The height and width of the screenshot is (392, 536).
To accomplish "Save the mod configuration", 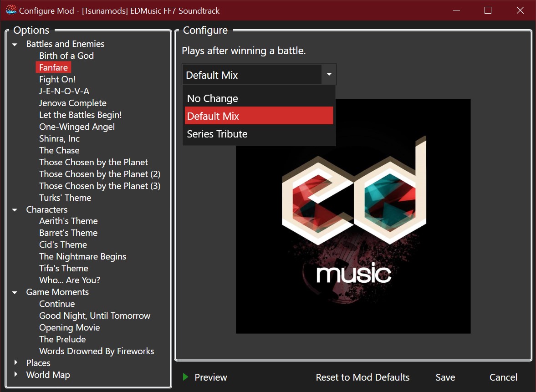I will pyautogui.click(x=445, y=377).
